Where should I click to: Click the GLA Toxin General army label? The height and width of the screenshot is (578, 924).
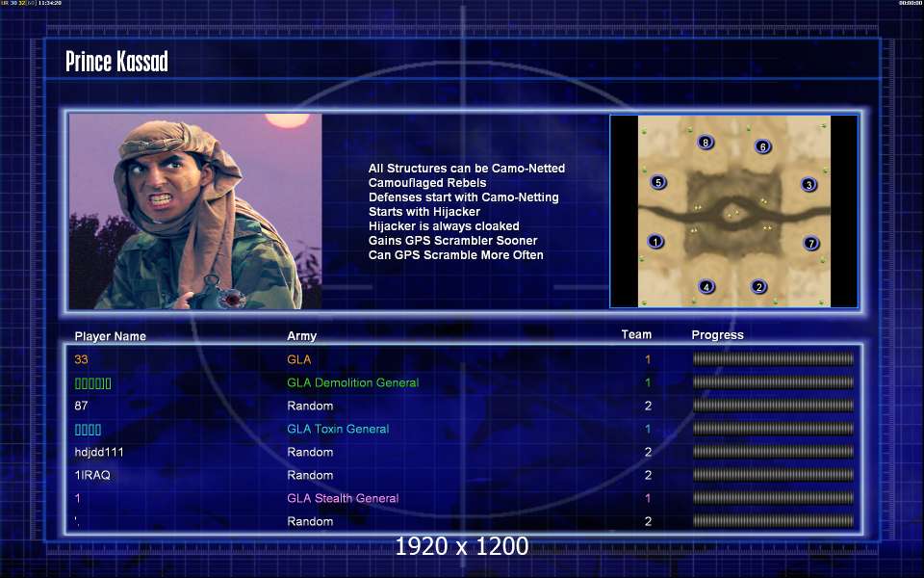coord(338,429)
